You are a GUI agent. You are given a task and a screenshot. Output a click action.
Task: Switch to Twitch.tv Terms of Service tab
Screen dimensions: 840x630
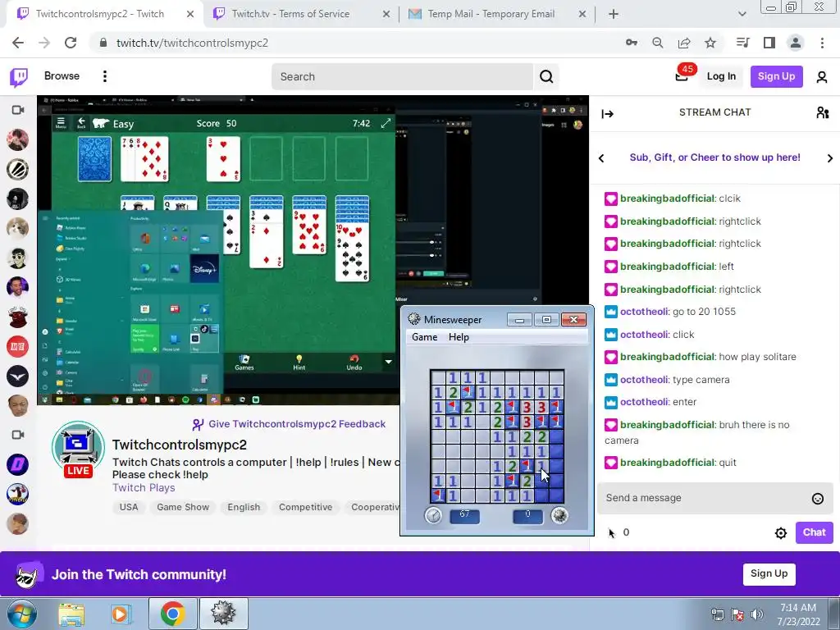coord(302,14)
